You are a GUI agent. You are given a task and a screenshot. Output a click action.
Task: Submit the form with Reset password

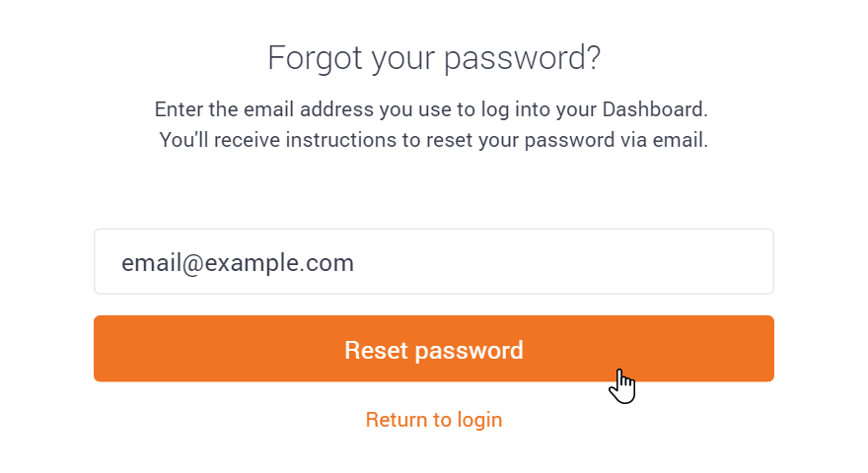click(x=433, y=349)
